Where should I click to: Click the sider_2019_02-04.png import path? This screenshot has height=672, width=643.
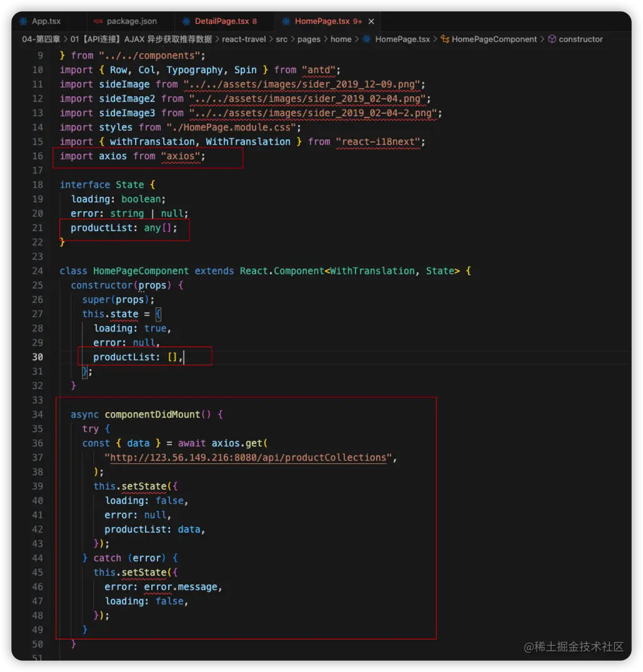[x=307, y=99]
